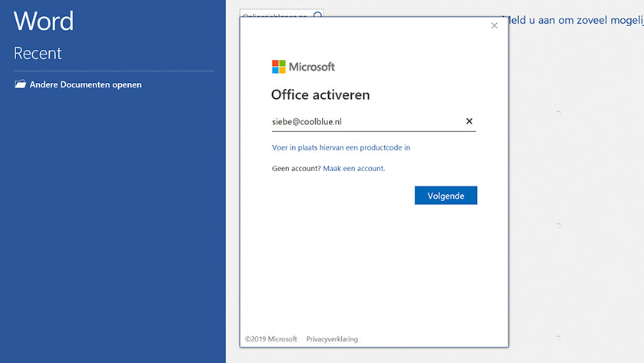Open the Privacyverklaring link
Screen dimensions: 644x363
[332, 338]
